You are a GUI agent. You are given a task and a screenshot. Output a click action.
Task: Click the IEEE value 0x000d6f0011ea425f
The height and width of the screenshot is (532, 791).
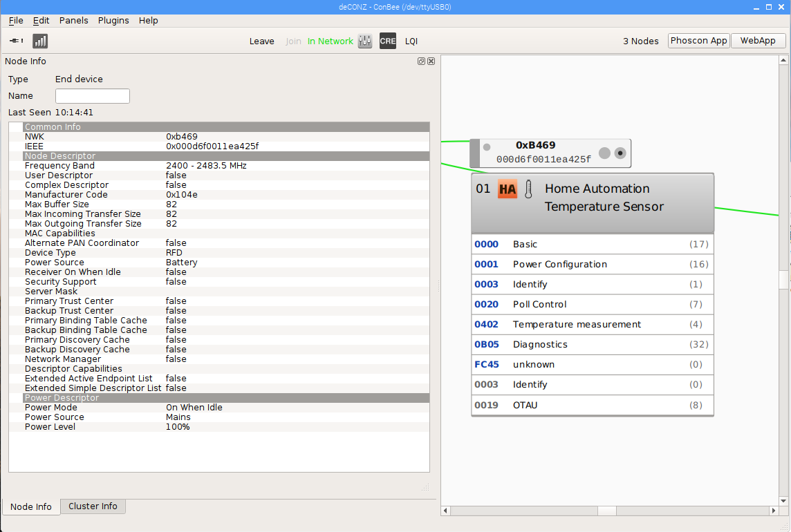(x=212, y=146)
